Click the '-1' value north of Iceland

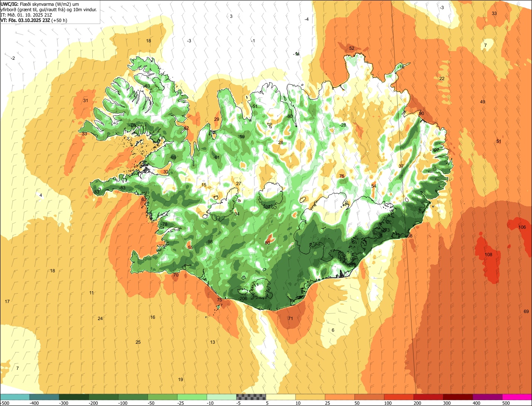pos(253,40)
